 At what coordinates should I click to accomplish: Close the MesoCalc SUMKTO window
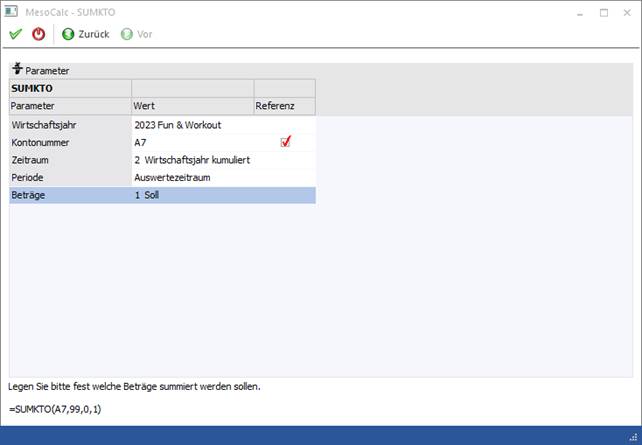click(627, 13)
